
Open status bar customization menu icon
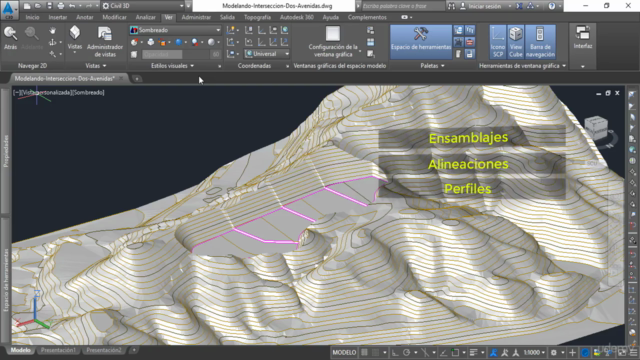634,353
